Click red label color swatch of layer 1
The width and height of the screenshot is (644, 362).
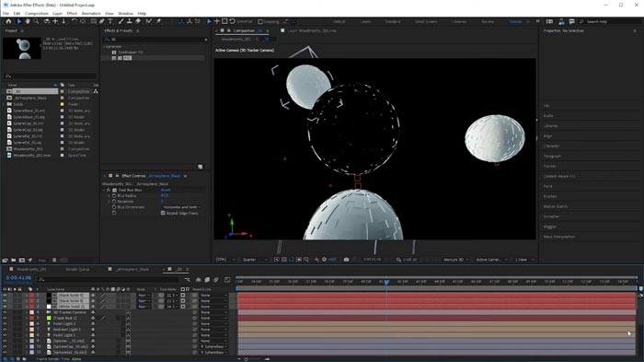(x=31, y=296)
